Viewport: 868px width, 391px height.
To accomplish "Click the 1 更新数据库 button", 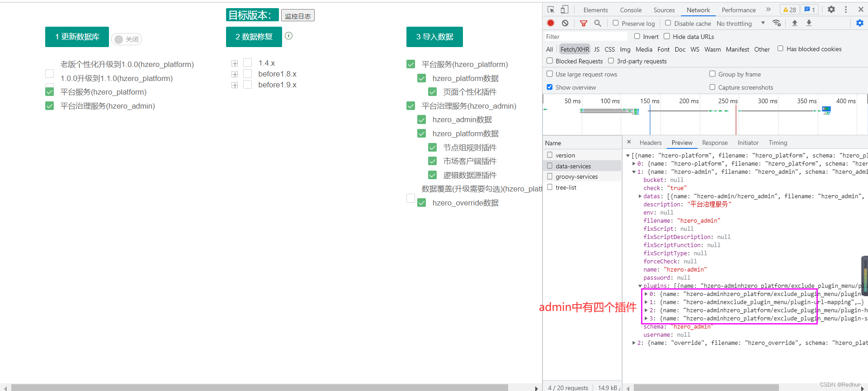I will [77, 37].
